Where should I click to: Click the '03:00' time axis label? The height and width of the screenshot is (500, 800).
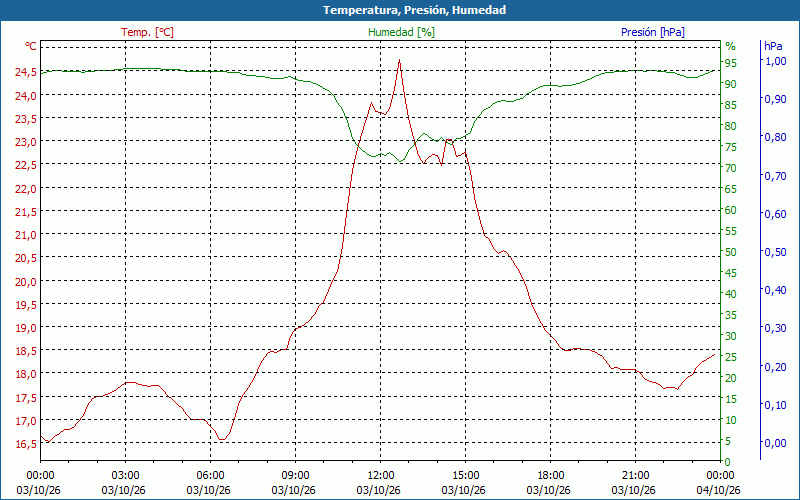126,476
